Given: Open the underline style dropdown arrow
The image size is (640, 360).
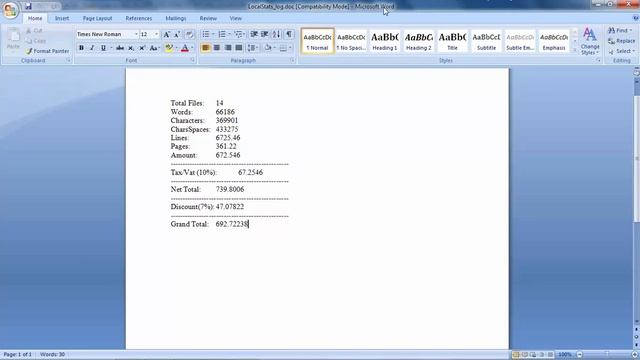Looking at the screenshot, I should [111, 48].
